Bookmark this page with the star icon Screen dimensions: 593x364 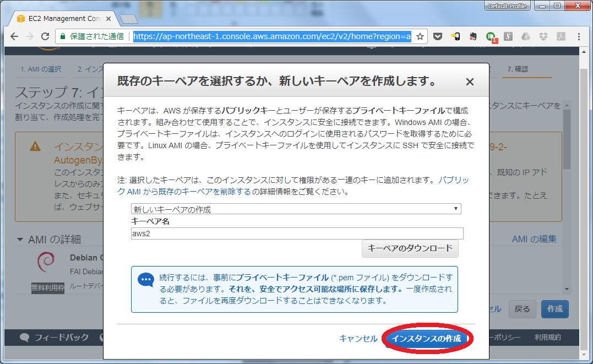420,36
